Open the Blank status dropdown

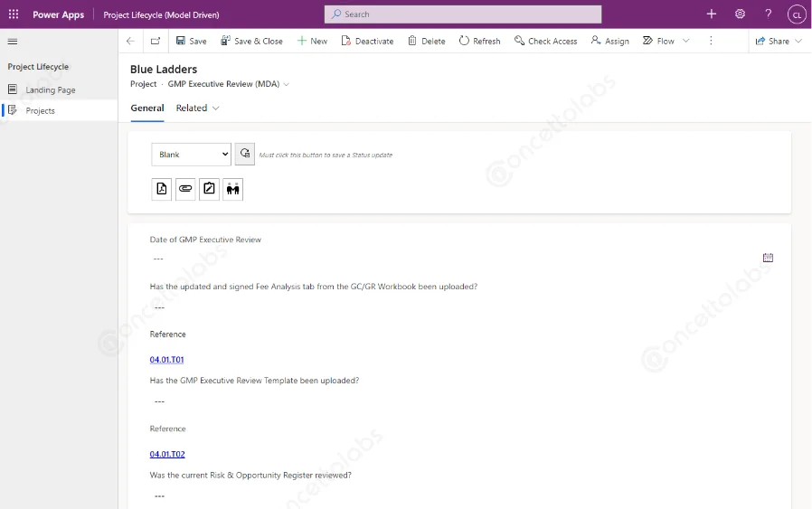point(191,155)
